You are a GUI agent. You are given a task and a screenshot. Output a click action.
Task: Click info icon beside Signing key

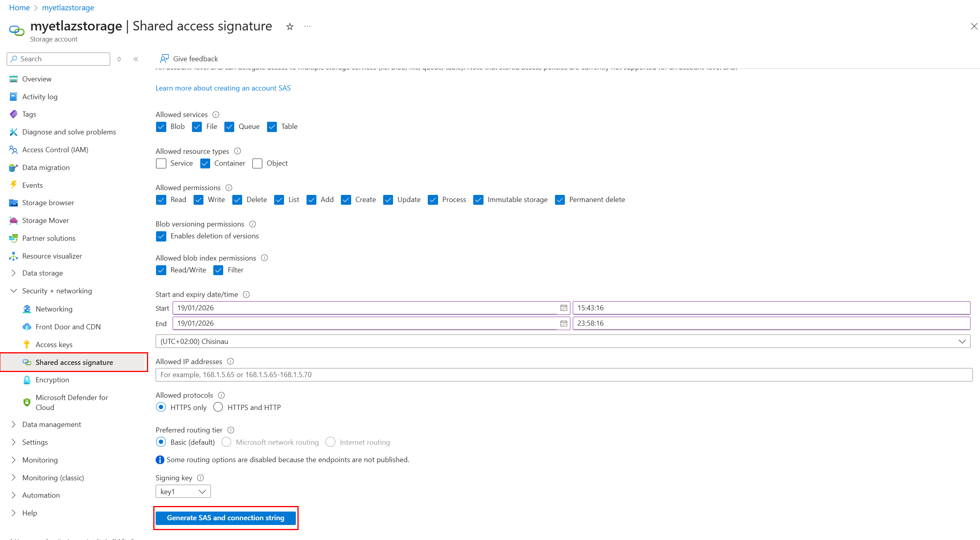point(200,478)
